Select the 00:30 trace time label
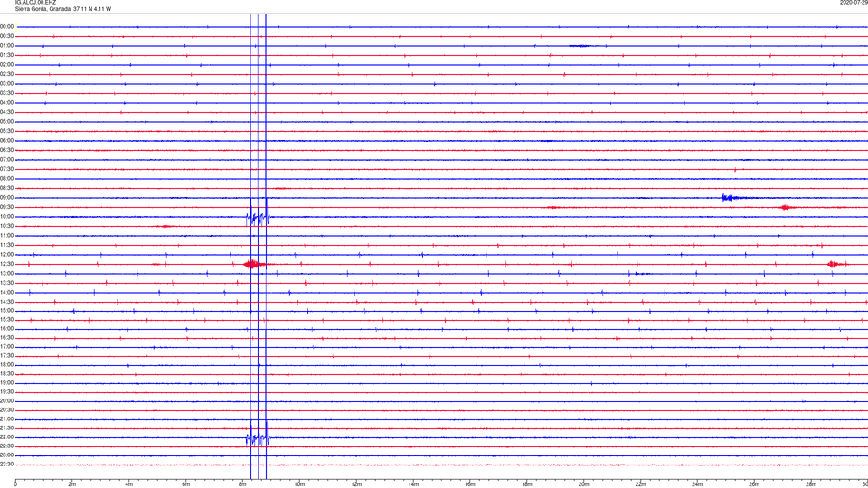This screenshot has height=488, width=868. pyautogui.click(x=7, y=36)
